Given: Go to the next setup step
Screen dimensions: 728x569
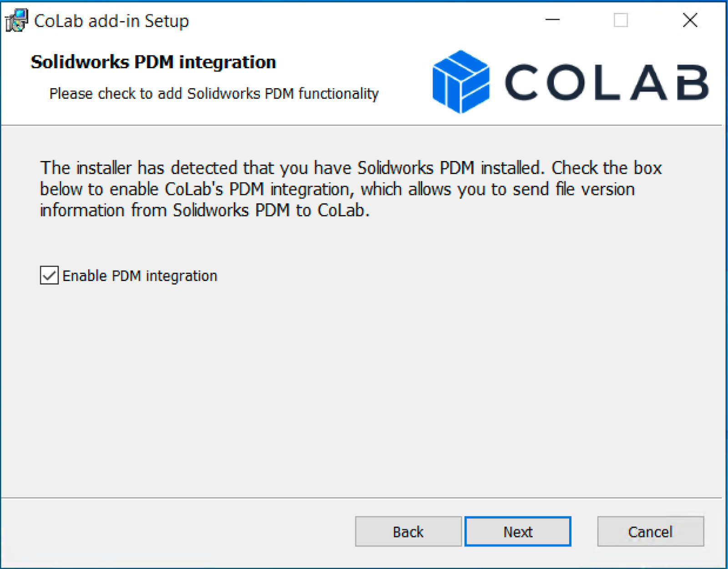Looking at the screenshot, I should click(518, 531).
